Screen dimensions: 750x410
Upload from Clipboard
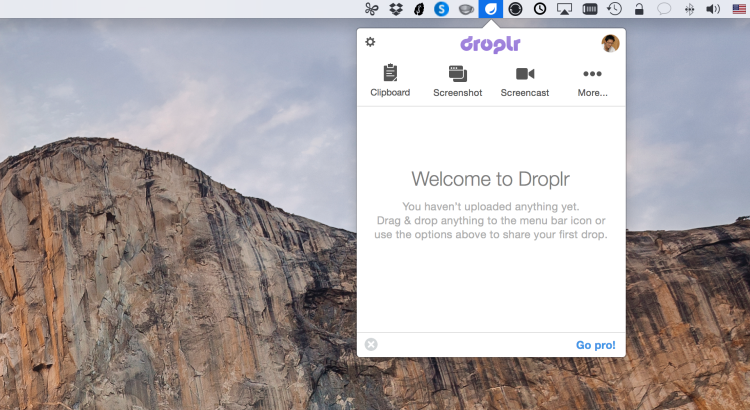point(390,80)
